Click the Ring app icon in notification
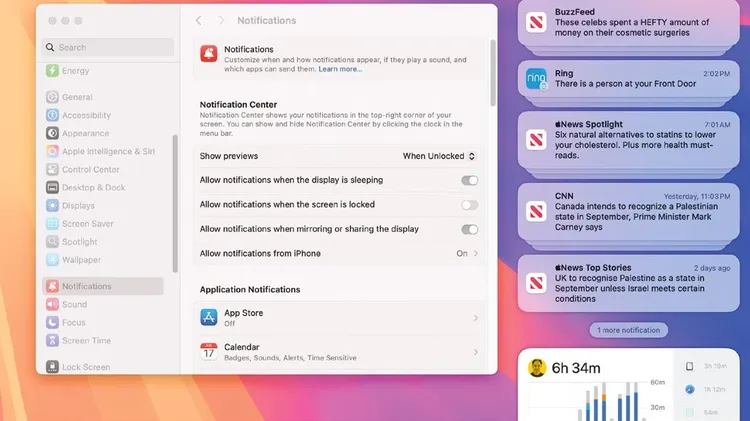 click(x=535, y=80)
